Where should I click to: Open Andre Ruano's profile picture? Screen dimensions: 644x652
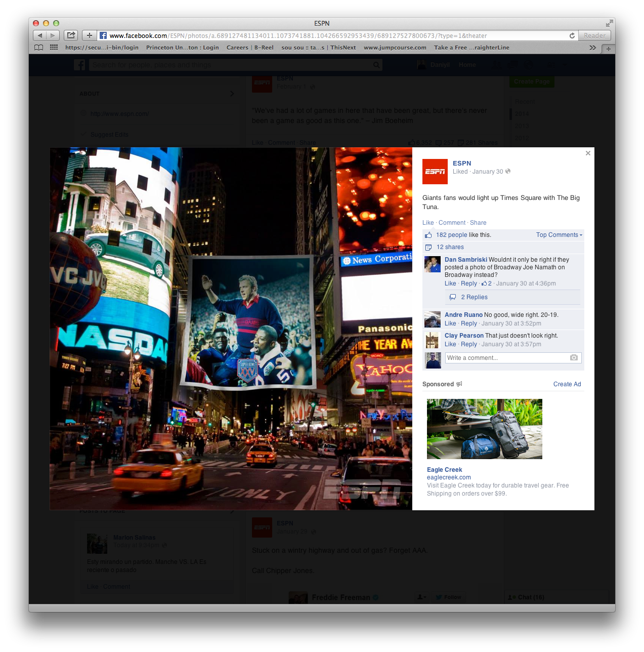coord(433,319)
